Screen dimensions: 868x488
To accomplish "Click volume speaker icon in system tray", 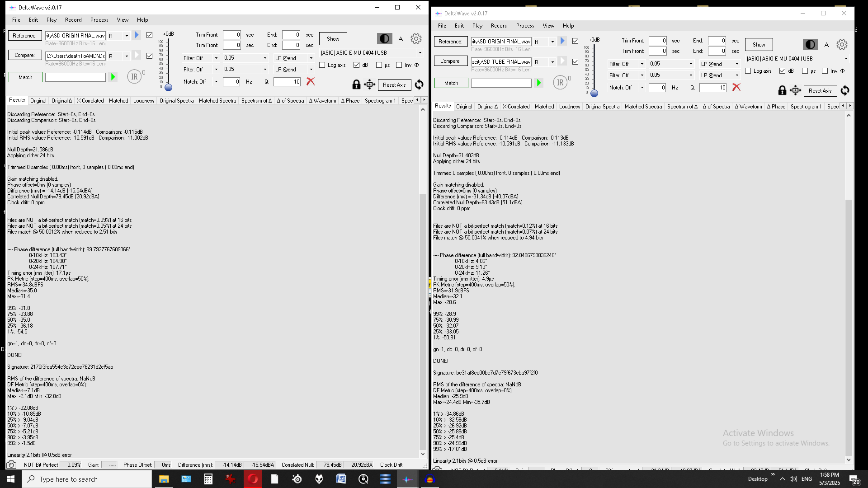I will click(793, 479).
